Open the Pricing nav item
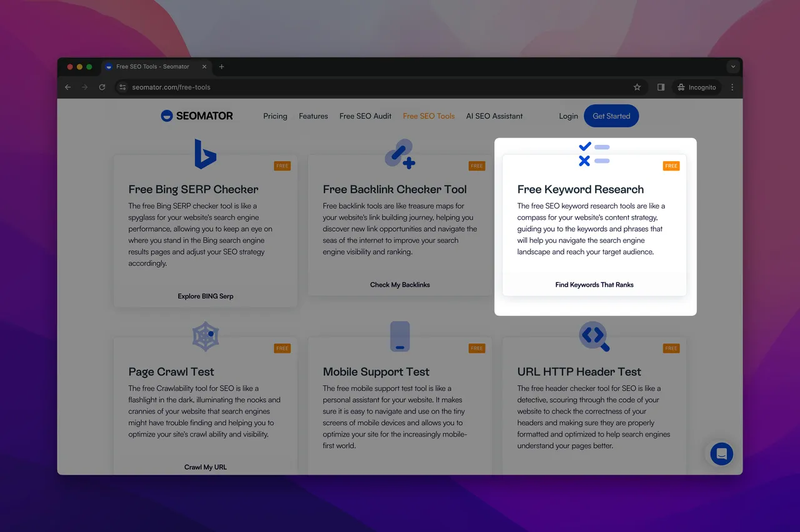This screenshot has height=532, width=800. pos(275,116)
